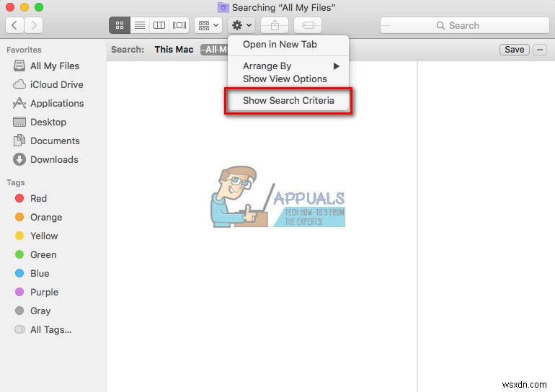Click the Documents icon
This screenshot has height=392, width=555.
click(19, 141)
